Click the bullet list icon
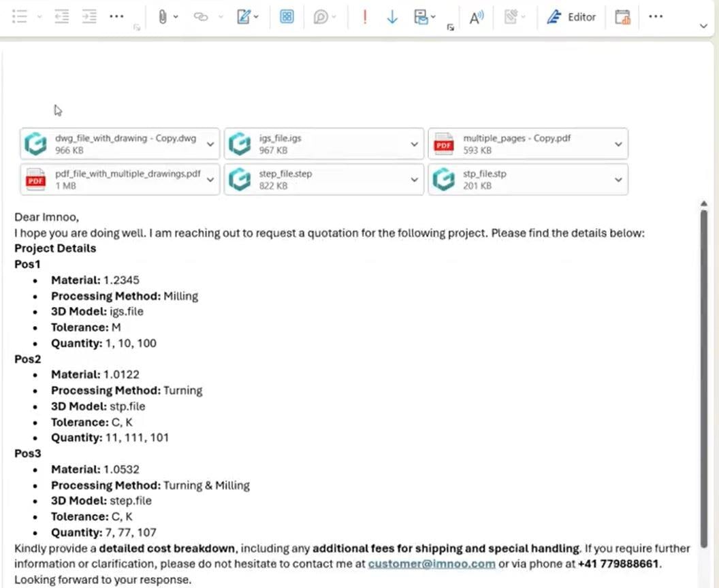 coord(20,17)
